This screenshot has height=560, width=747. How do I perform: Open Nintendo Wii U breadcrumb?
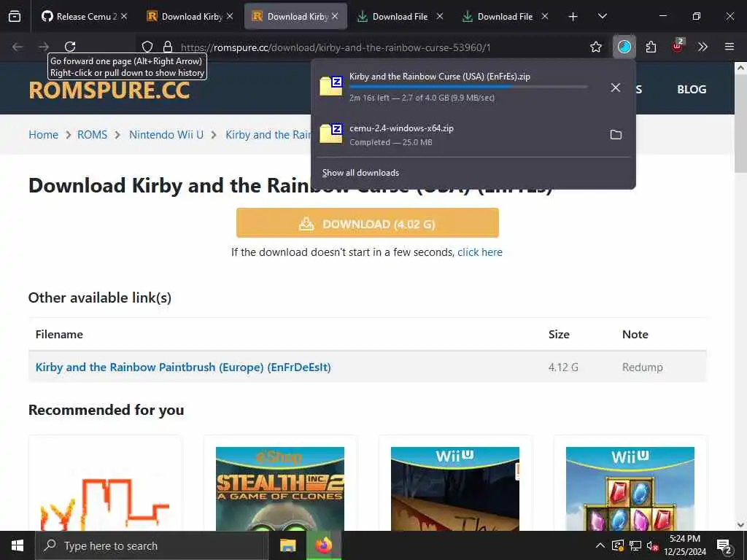[166, 135]
